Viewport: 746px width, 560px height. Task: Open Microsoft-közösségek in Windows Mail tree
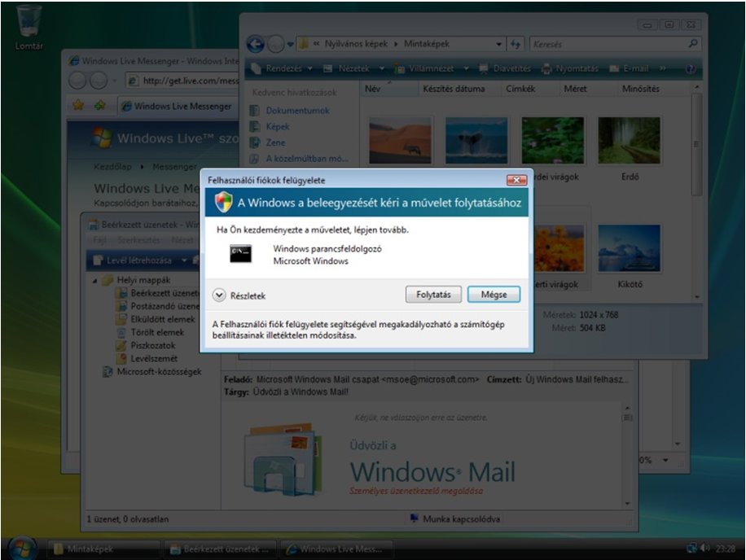point(152,371)
